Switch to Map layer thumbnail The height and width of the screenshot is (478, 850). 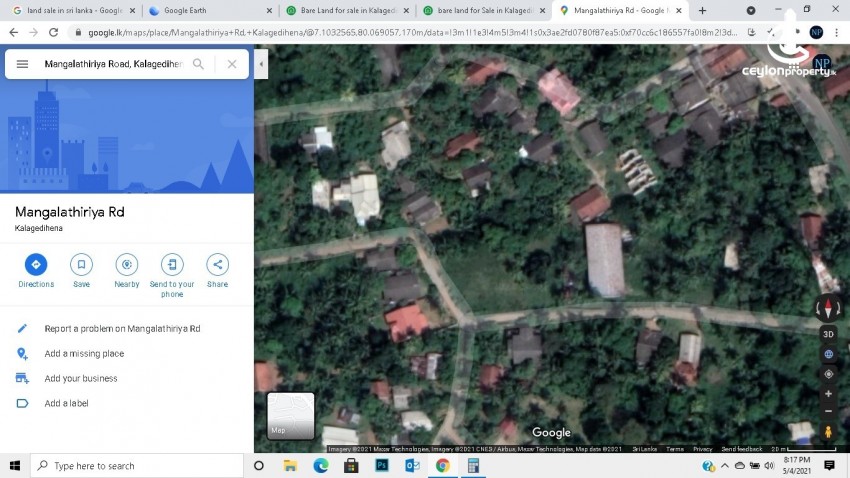point(291,415)
